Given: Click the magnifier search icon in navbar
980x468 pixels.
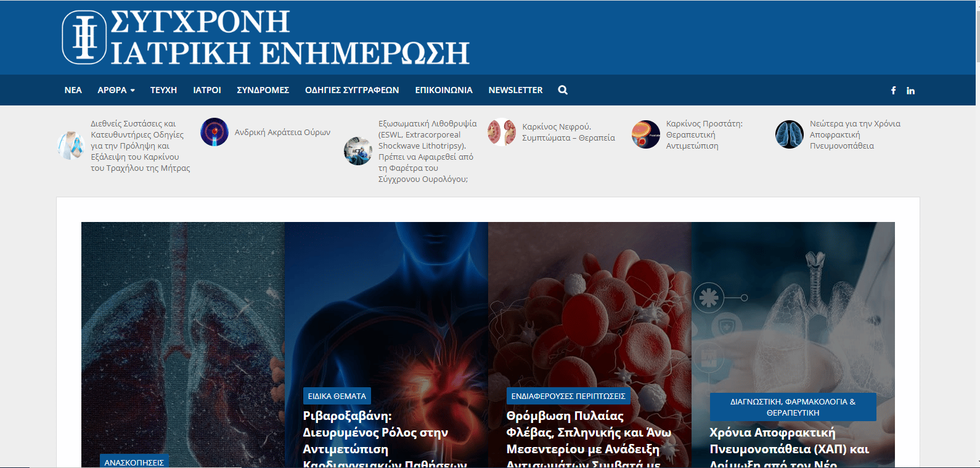Looking at the screenshot, I should (563, 90).
